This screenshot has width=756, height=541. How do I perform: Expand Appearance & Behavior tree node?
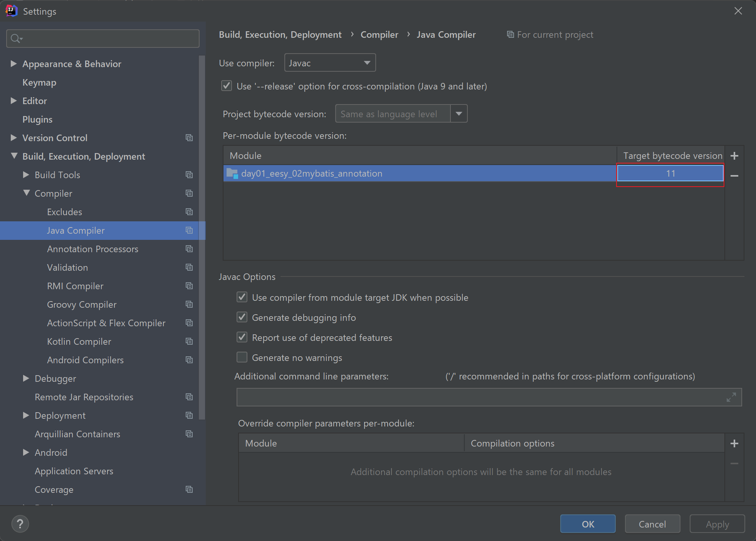coord(13,64)
